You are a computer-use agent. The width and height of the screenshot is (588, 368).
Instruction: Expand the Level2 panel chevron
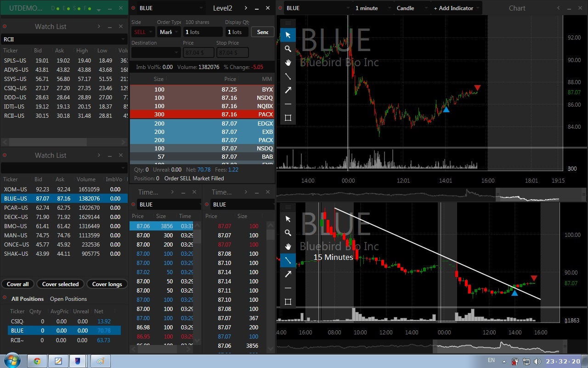point(246,8)
